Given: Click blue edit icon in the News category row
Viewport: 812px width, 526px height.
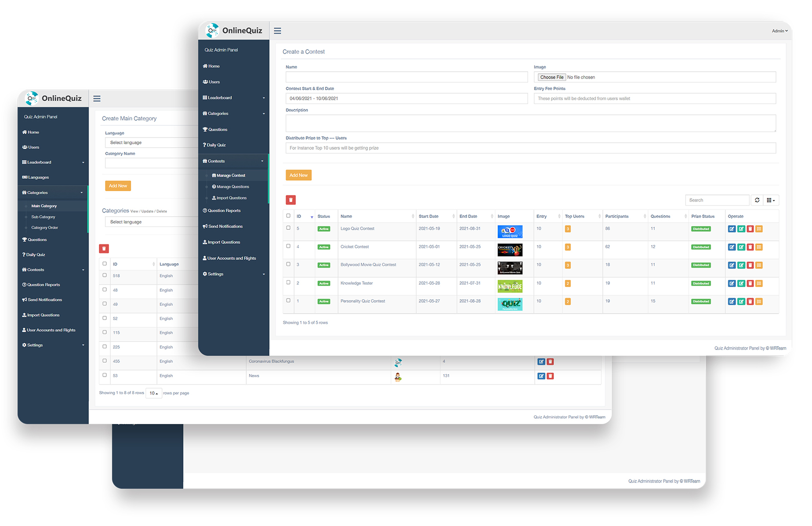Looking at the screenshot, I should (x=541, y=376).
